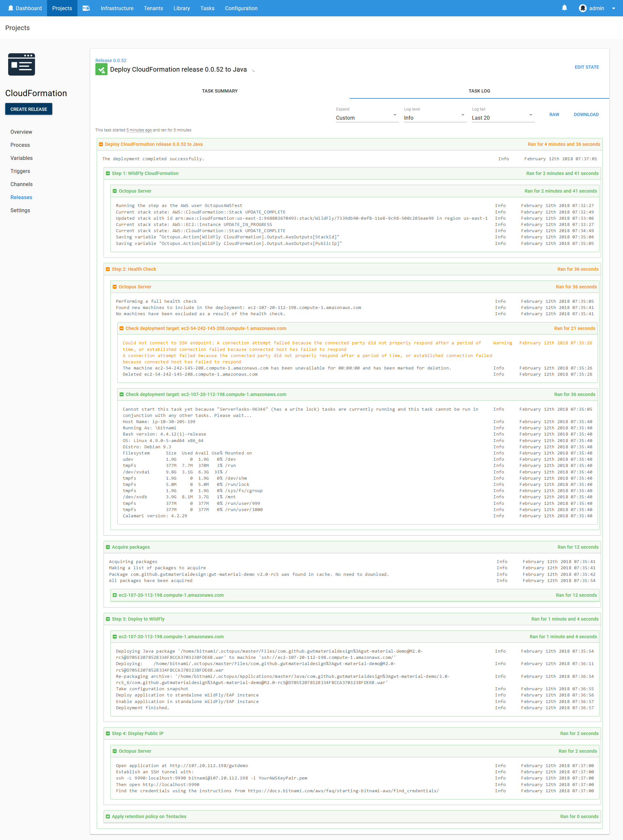This screenshot has height=840, width=623.
Task: Click the Create Release button
Action: [x=29, y=109]
